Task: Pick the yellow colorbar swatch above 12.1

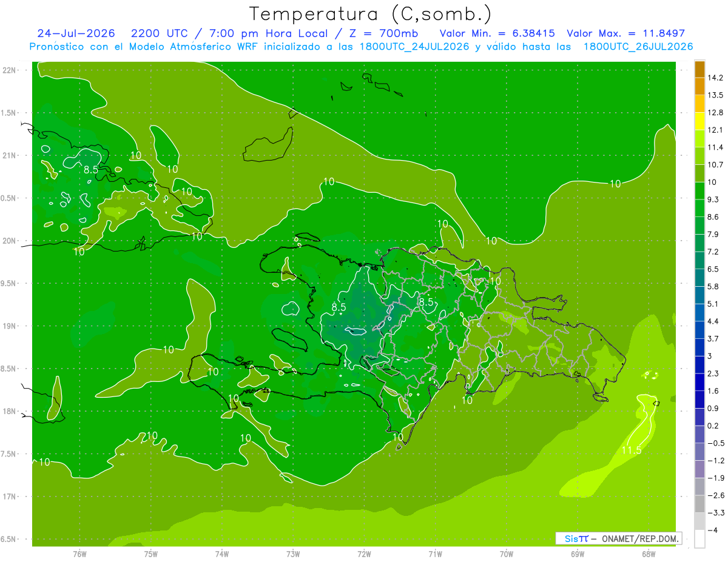Action: coord(699,121)
